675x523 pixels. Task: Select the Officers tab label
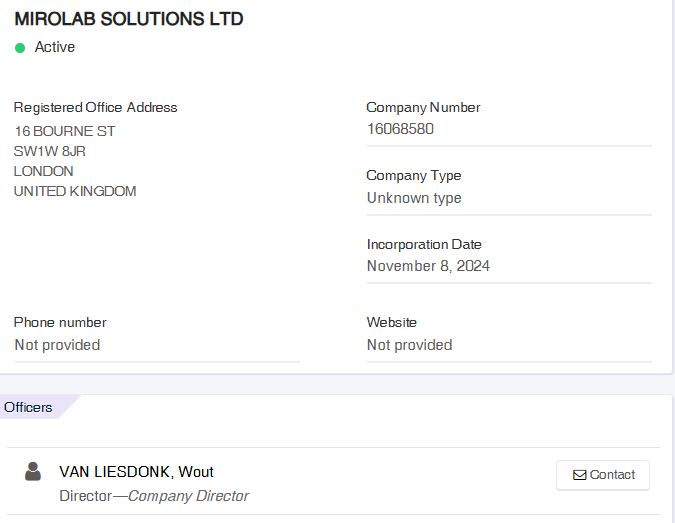point(28,407)
